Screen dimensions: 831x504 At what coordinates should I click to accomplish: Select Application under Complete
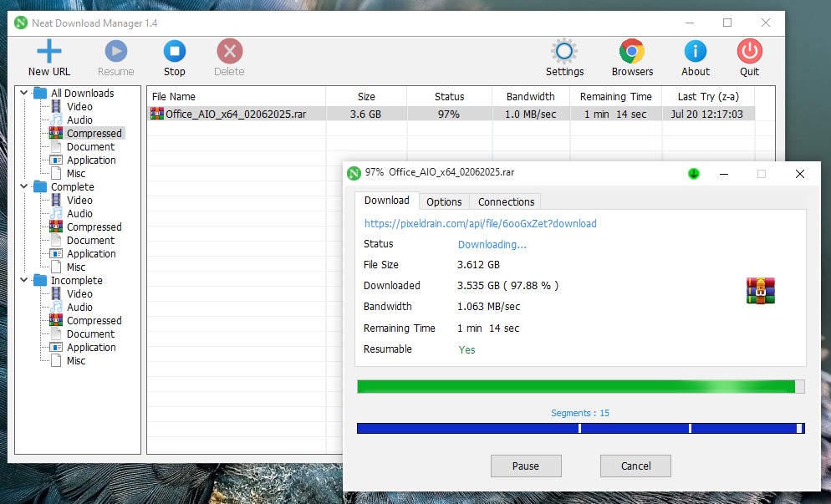(91, 254)
